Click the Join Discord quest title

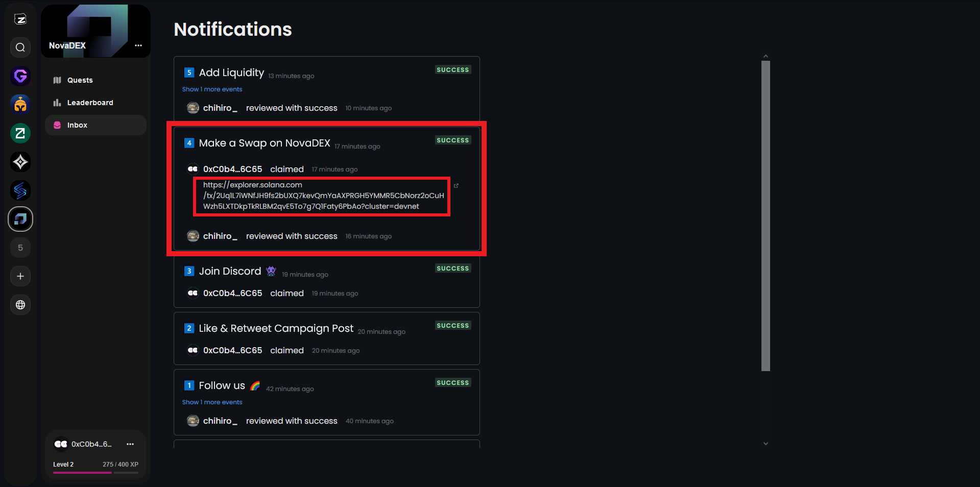(230, 271)
